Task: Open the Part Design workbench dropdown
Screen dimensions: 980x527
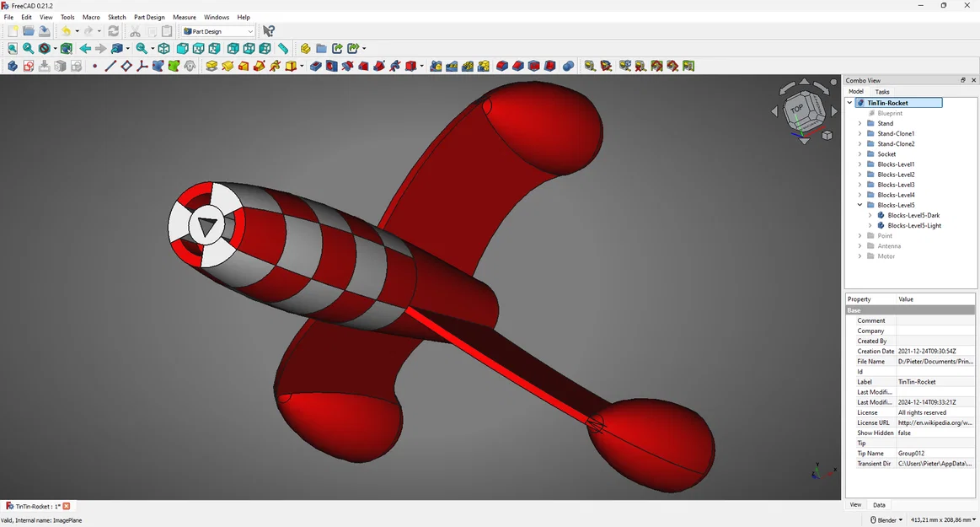Action: tap(219, 31)
